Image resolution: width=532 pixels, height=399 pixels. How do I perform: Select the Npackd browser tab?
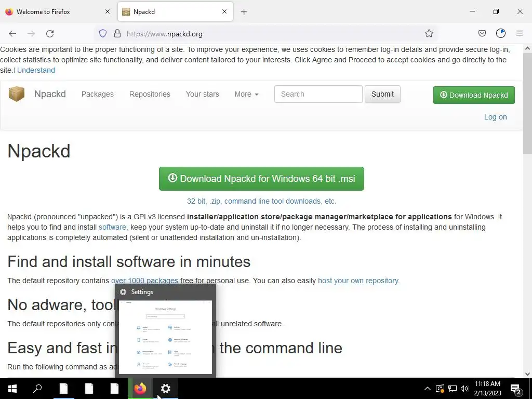click(x=175, y=11)
